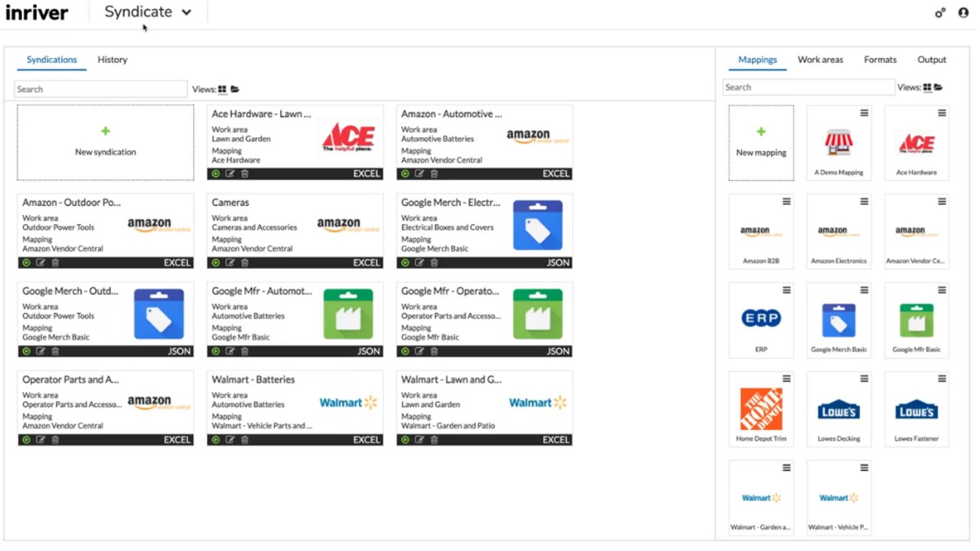The image size is (980, 551).
Task: Delete the Amazon - Automotive syndication
Action: 434,174
